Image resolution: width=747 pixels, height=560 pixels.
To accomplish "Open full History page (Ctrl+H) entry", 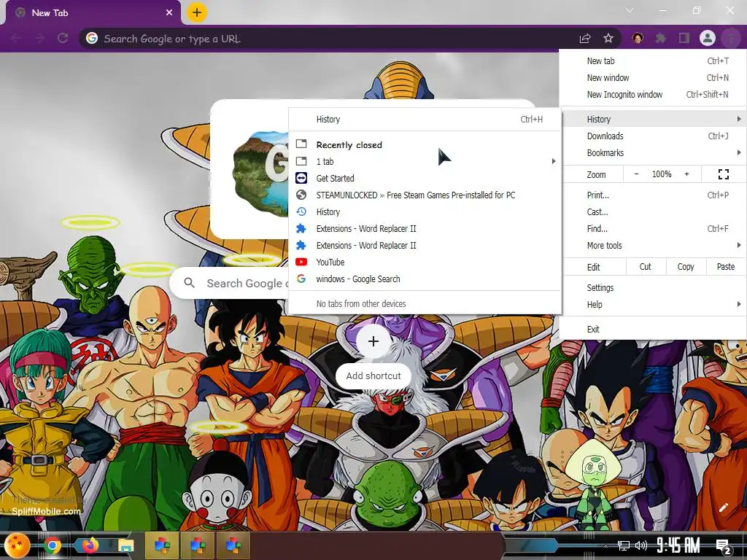I will click(x=425, y=120).
